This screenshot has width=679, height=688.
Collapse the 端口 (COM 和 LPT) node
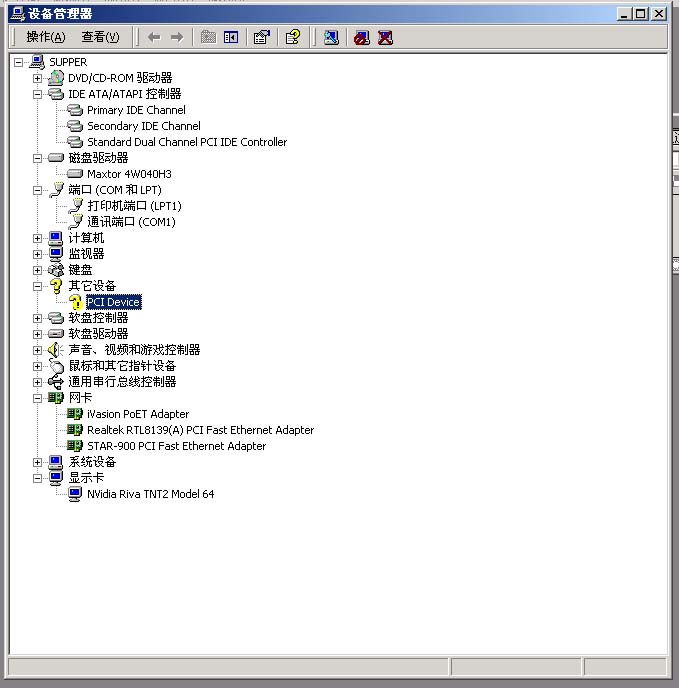(x=37, y=190)
